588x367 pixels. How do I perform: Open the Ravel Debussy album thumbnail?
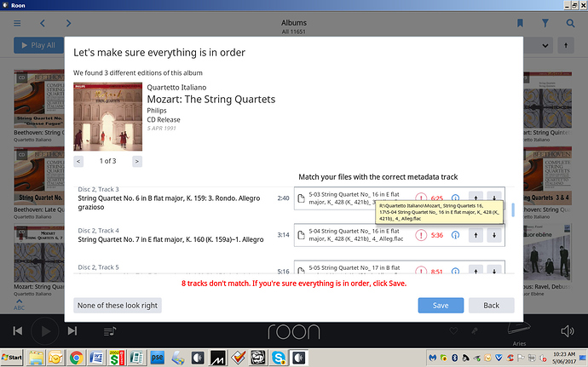coord(548,253)
